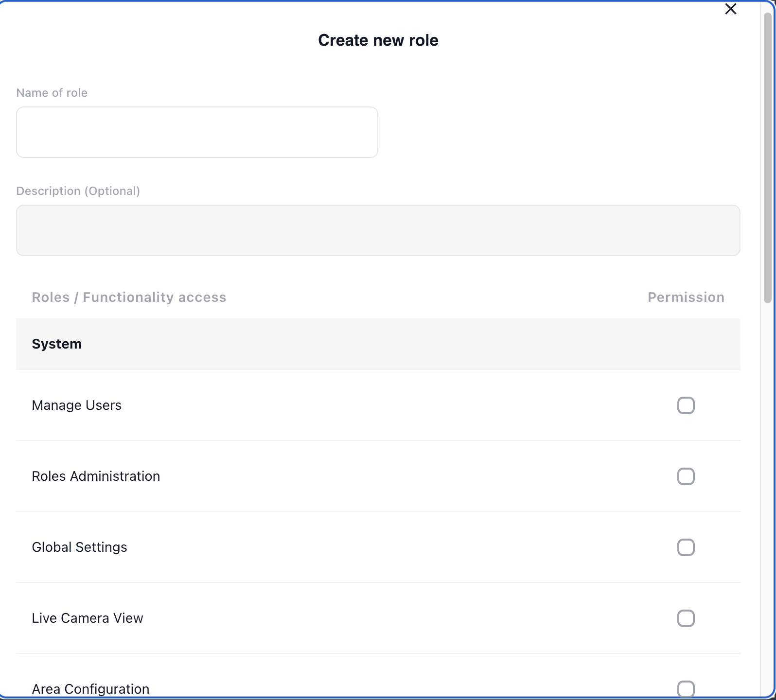This screenshot has height=700, width=776.
Task: Click the Permission column header
Action: (x=686, y=297)
